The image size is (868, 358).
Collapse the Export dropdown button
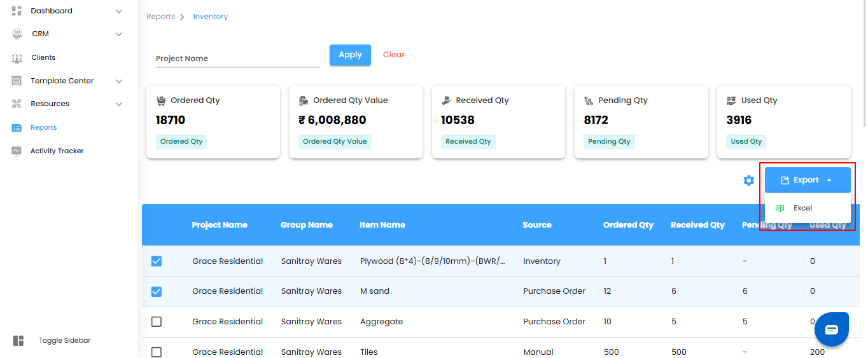(808, 180)
